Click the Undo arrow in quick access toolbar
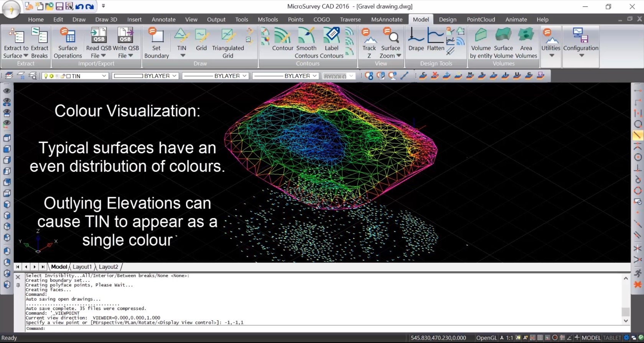Screen dimensions: 644x343 [x=79, y=6]
